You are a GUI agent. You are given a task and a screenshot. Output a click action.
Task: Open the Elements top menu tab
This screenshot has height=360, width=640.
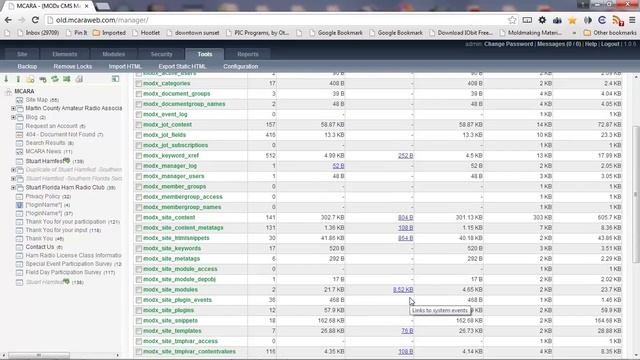coord(64,54)
